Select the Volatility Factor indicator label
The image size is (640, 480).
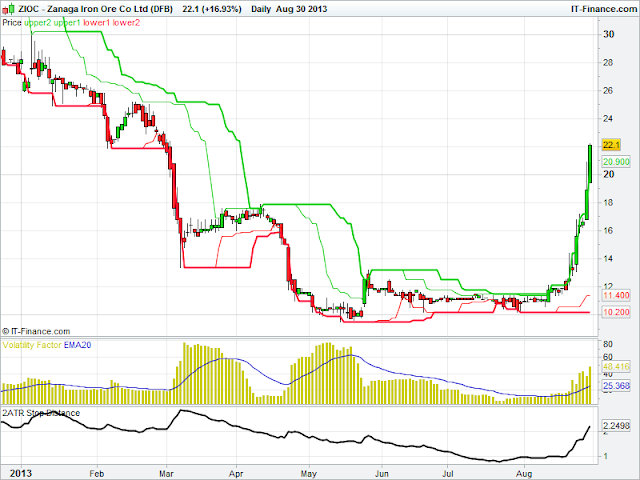point(32,345)
